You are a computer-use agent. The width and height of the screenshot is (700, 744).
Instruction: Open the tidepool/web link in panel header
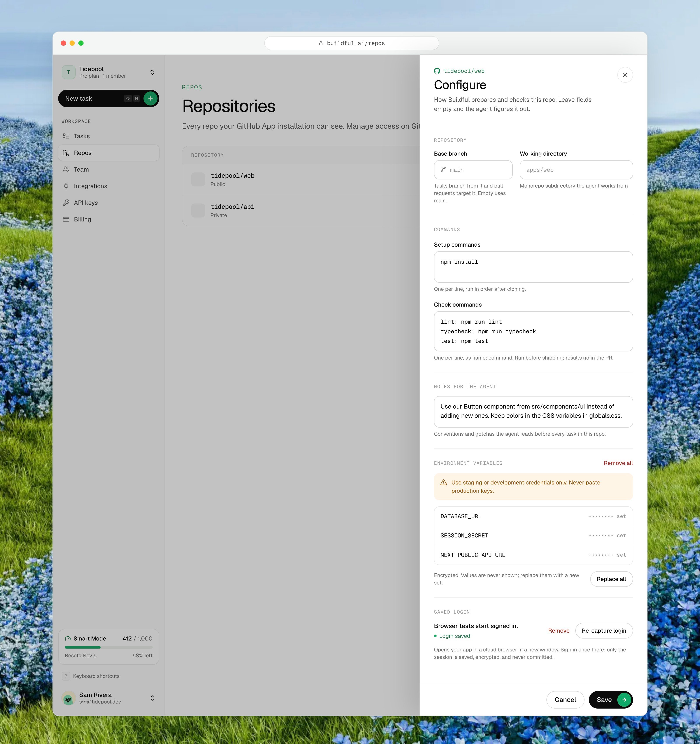coord(464,71)
